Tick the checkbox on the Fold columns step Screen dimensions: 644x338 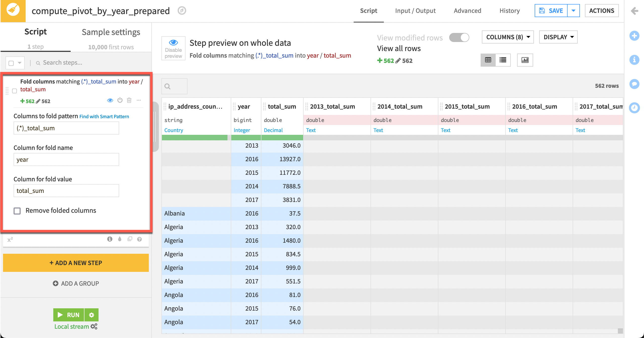14,91
